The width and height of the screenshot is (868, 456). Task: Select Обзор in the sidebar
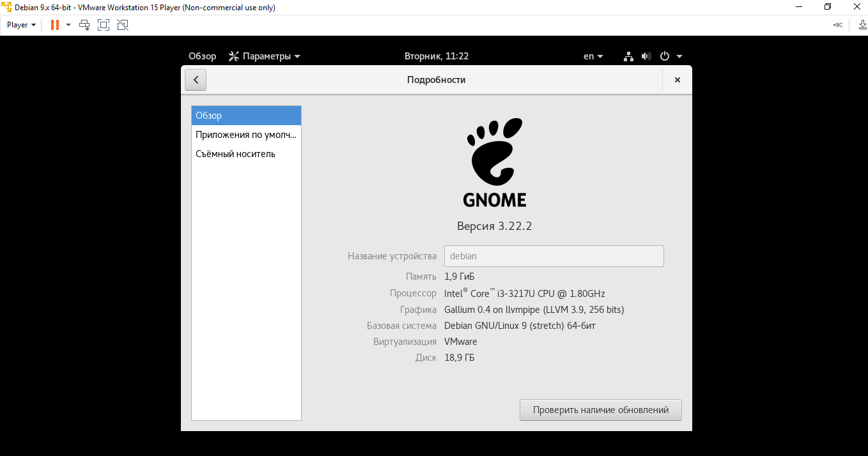click(246, 116)
